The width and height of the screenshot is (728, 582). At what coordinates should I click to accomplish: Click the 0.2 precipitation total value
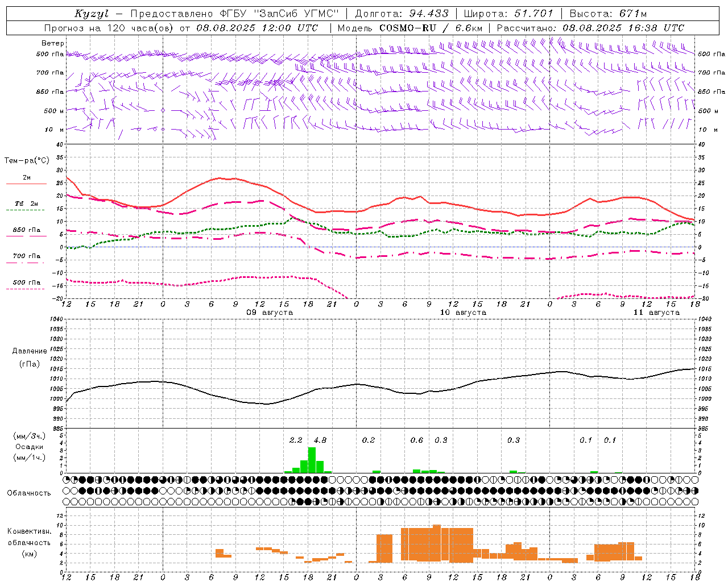(x=369, y=440)
